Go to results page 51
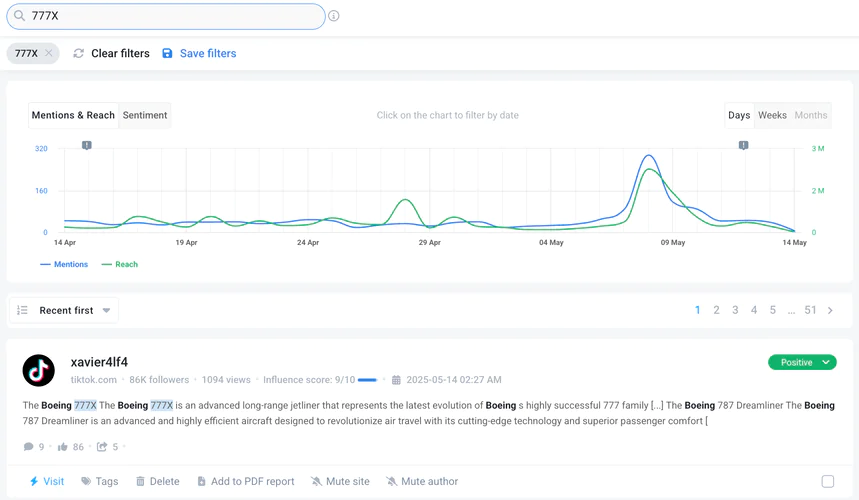Screen dimensions: 859x500 tap(810, 310)
